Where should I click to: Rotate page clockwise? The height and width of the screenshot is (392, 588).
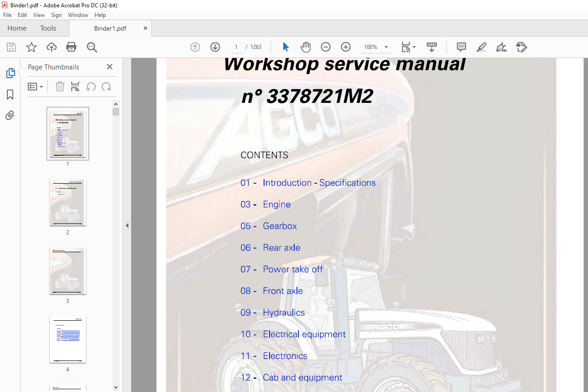point(106,86)
